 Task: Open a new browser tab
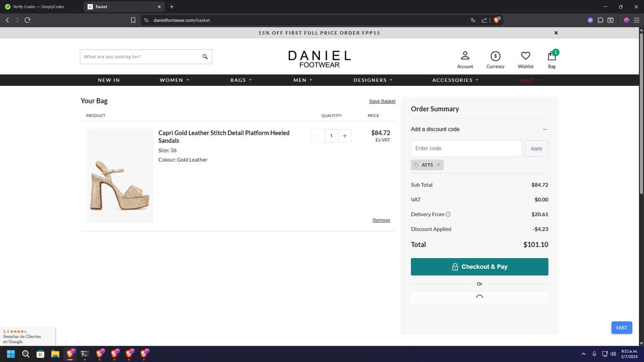pos(172,7)
